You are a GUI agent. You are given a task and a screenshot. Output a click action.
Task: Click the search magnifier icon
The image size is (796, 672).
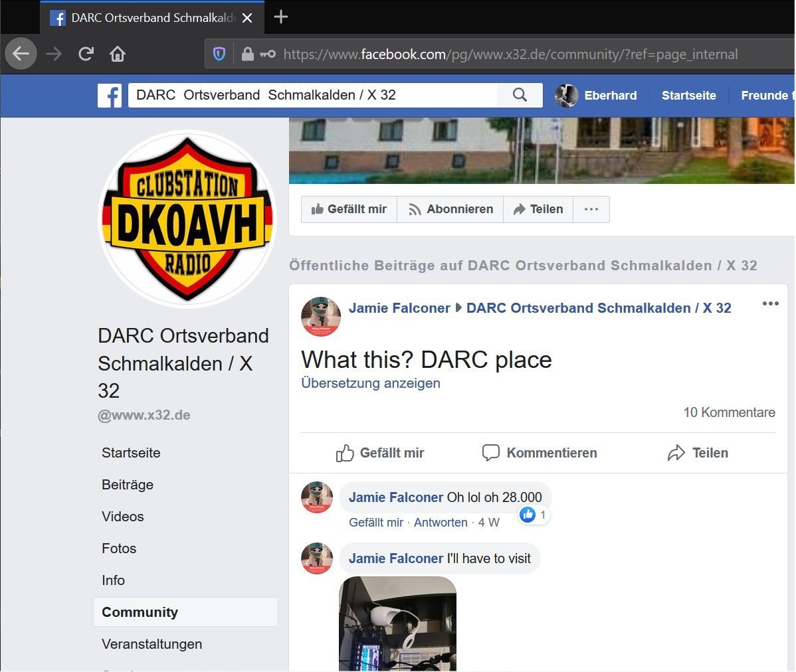coord(520,95)
